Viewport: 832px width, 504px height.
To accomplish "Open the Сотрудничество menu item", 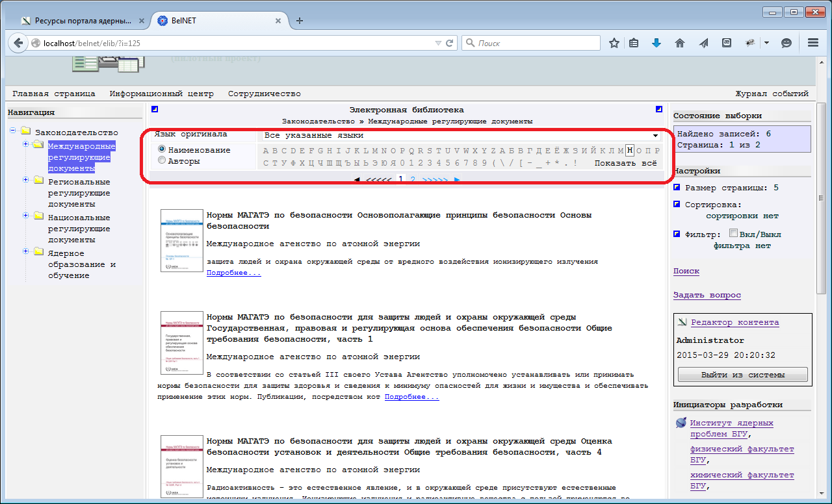I will coord(264,94).
